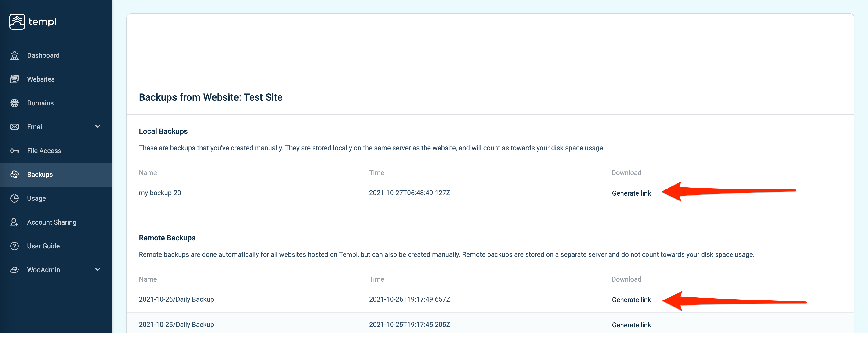Screen dimensions: 868x343
Task: Select the 2021-10-26/Daily Backup name
Action: tap(176, 299)
